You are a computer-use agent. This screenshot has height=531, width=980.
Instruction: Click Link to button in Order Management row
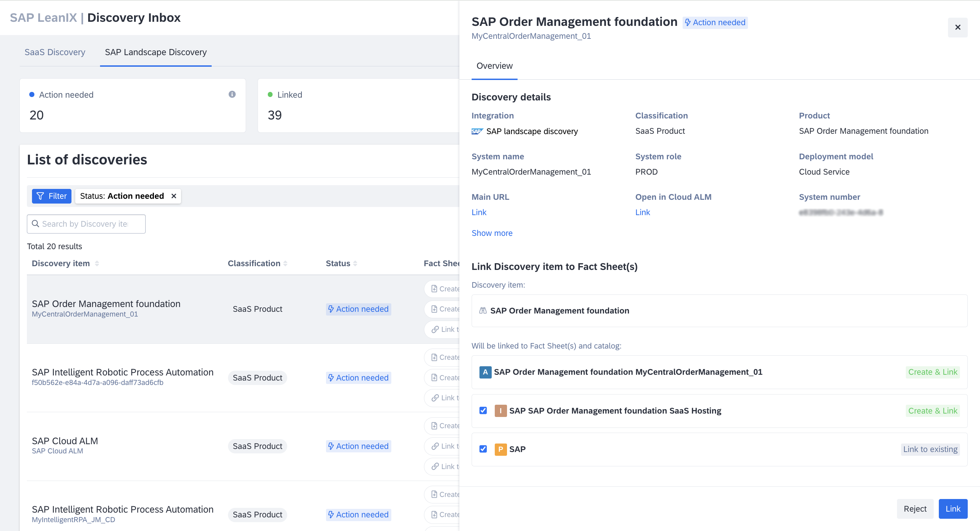442,329
